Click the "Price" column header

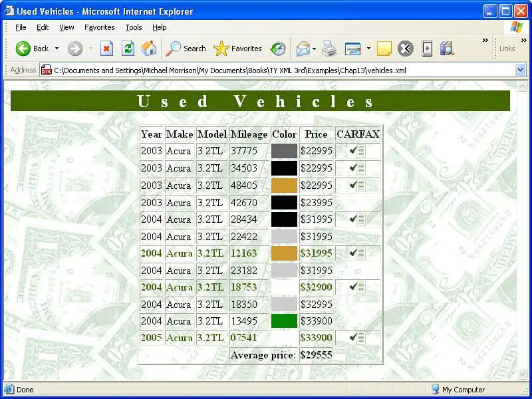pyautogui.click(x=317, y=134)
